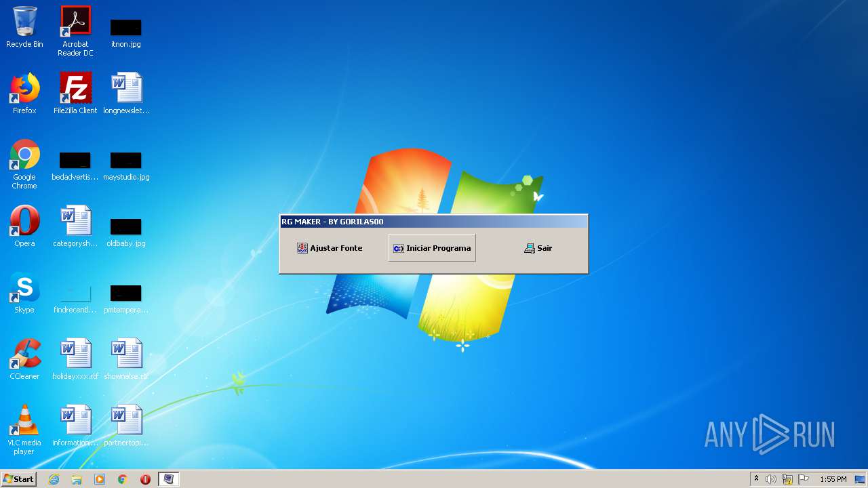Screen dimensions: 868x488
Task: Select the maystudio.jpg file
Action: pos(126,166)
